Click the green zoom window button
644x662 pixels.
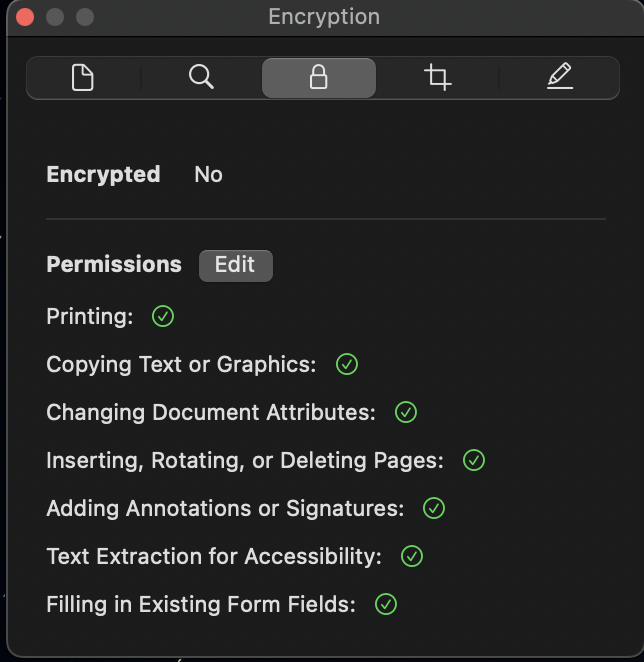[x=85, y=18]
